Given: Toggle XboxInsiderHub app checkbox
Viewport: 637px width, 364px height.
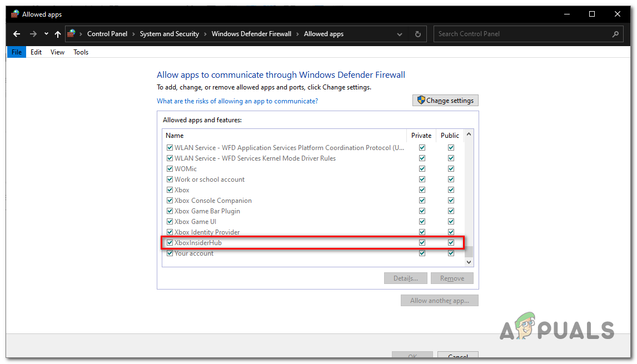Looking at the screenshot, I should pyautogui.click(x=170, y=242).
